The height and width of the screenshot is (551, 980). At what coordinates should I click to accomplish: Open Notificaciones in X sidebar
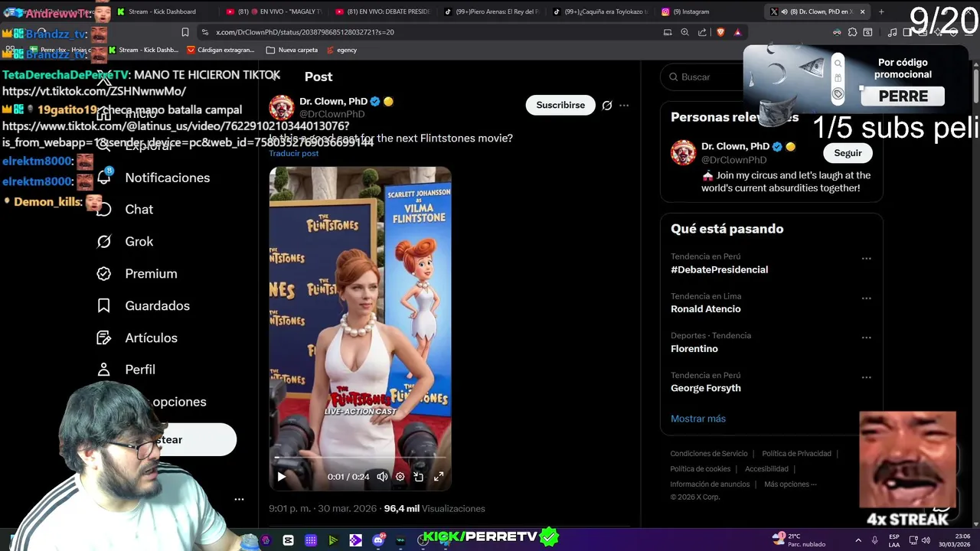coord(167,178)
